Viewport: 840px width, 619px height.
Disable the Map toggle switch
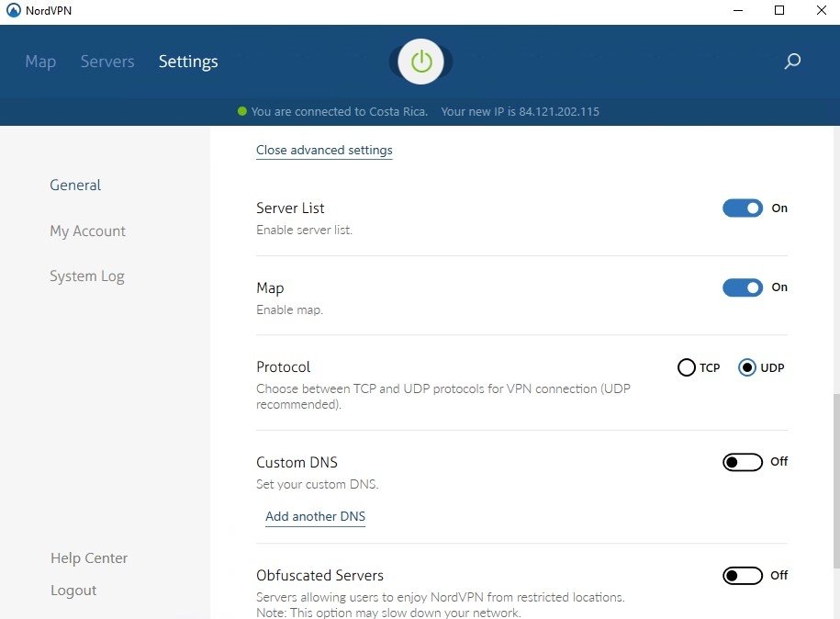coord(742,287)
